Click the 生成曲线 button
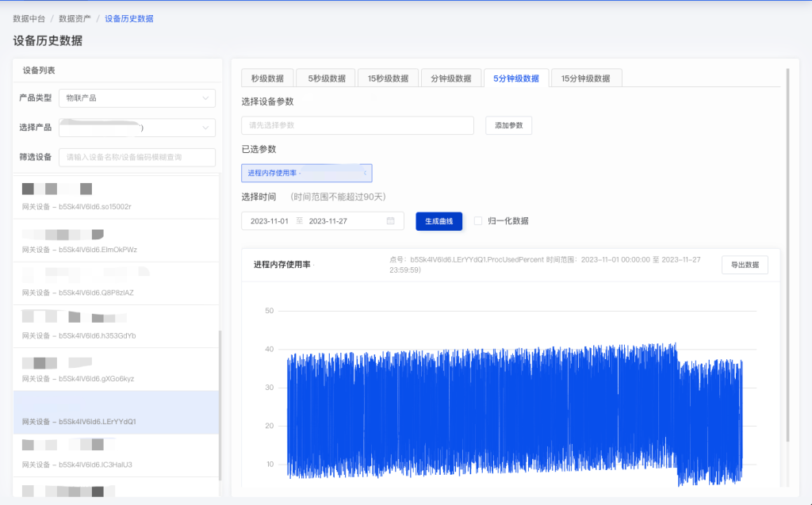Viewport: 812px width, 505px height. [438, 221]
